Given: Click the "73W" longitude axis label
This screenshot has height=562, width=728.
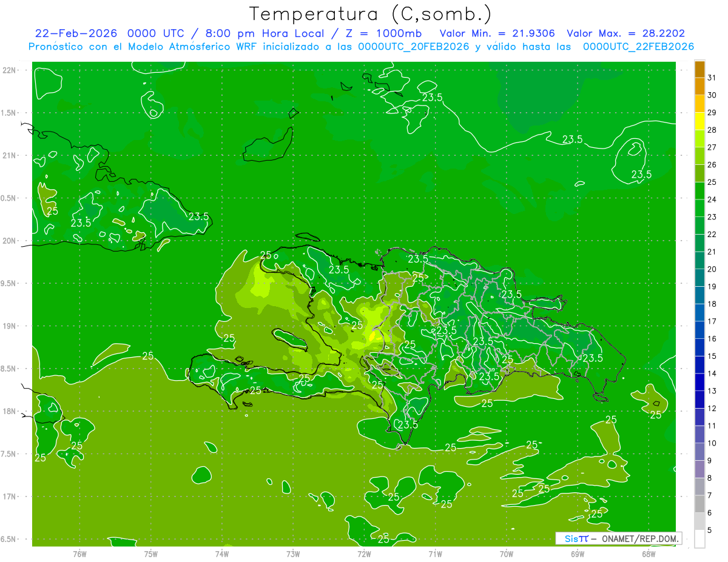Looking at the screenshot, I should pyautogui.click(x=293, y=554).
